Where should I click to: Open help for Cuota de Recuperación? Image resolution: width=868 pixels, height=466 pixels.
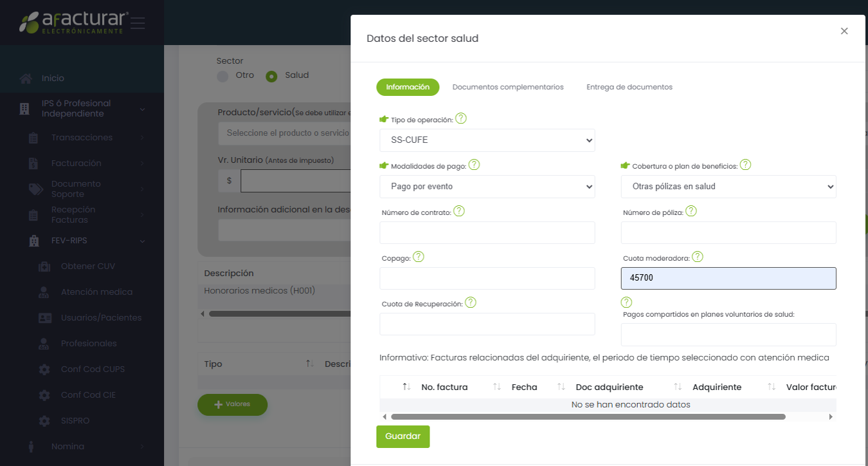click(x=471, y=303)
